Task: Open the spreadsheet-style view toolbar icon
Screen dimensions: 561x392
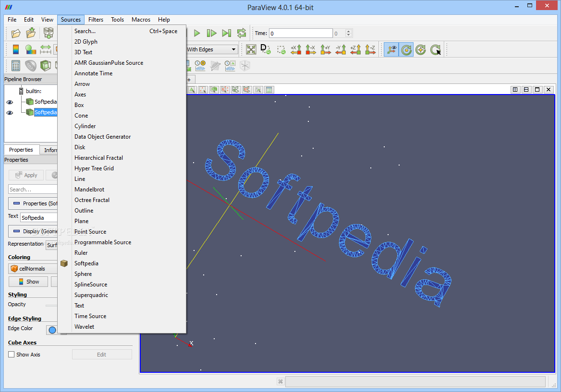Action: 269,90
